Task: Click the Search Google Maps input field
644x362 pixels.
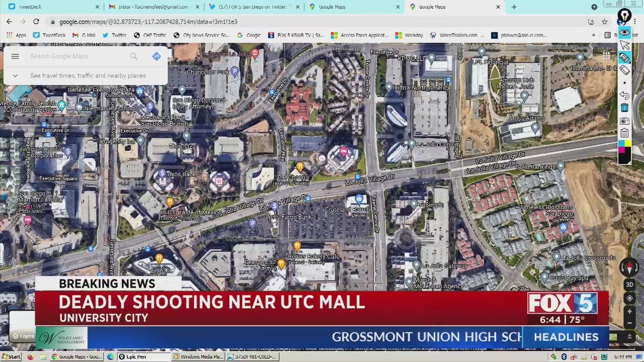Action: (x=75, y=56)
